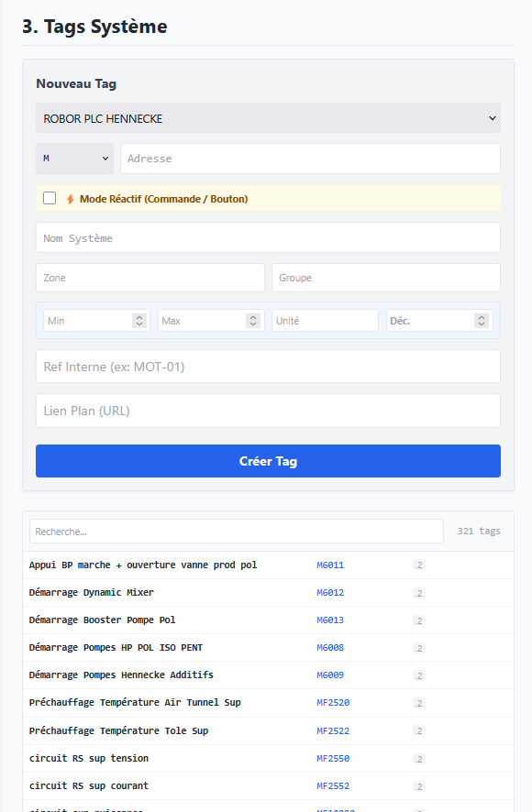The height and width of the screenshot is (812, 532).
Task: Click the Max field stepper arrows
Action: [252, 321]
